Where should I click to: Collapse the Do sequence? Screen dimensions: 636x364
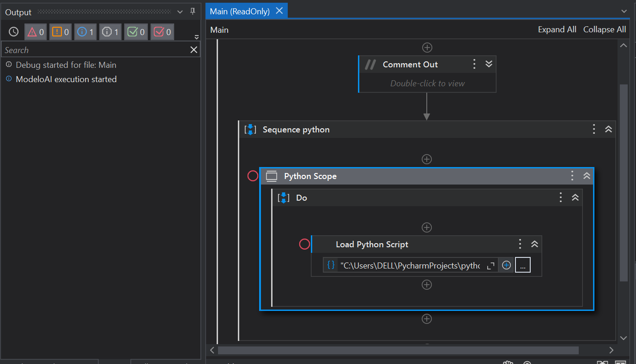(x=575, y=197)
